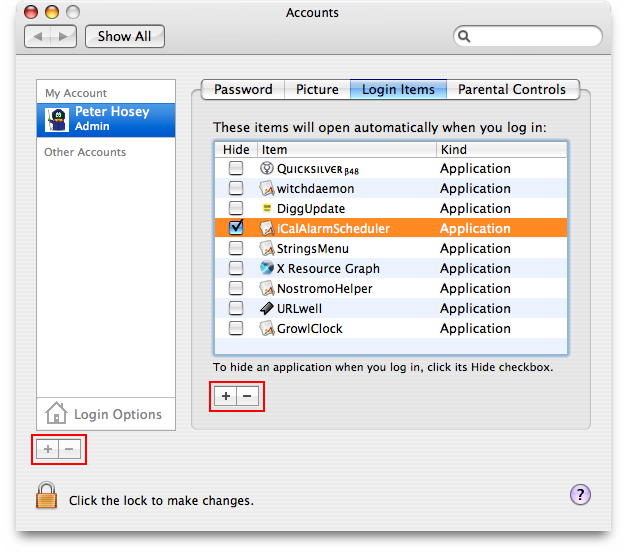Select the NostromoHelper row name
This screenshot has height=555, width=627.
point(324,289)
